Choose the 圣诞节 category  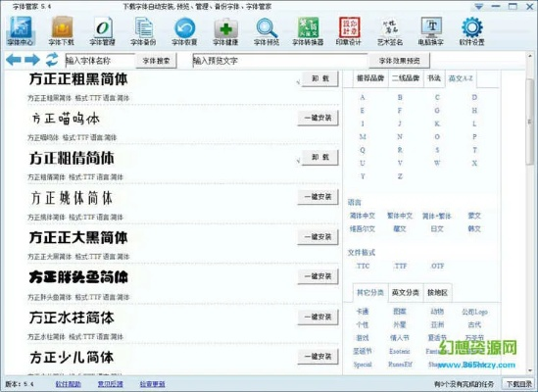[363, 351]
